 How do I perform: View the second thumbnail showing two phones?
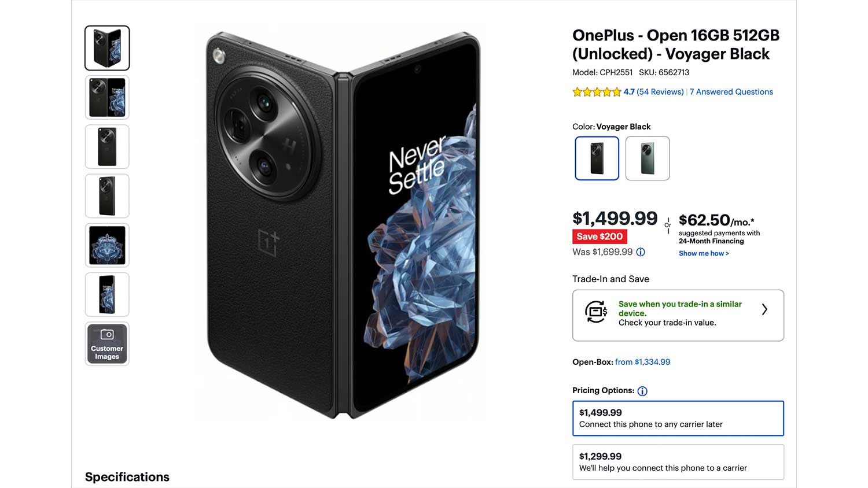pos(107,97)
